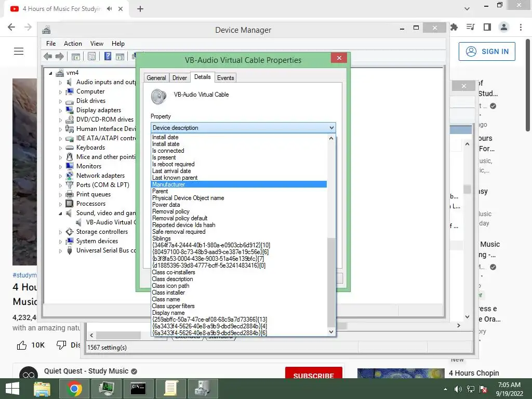
Task: Open the File menu
Action: coord(51,44)
